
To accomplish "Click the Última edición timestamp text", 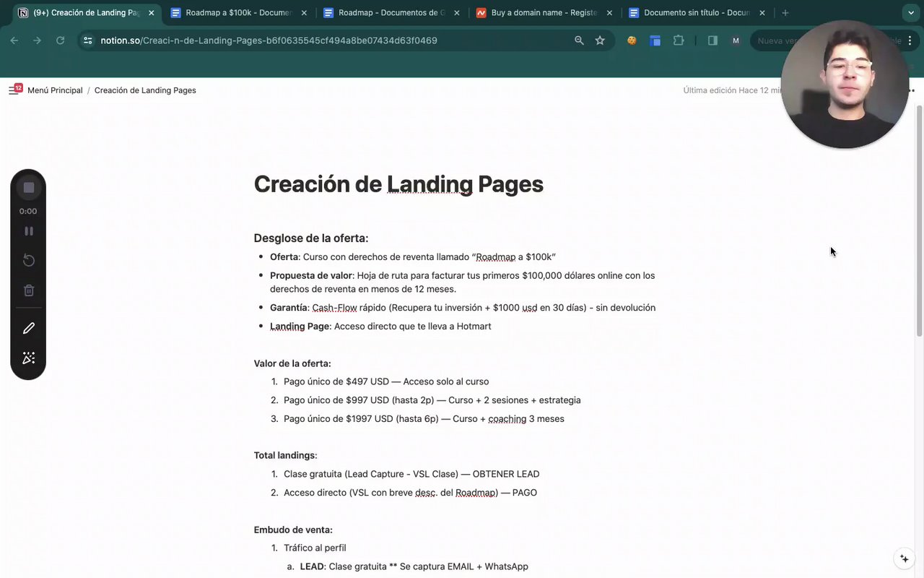I will pyautogui.click(x=733, y=90).
